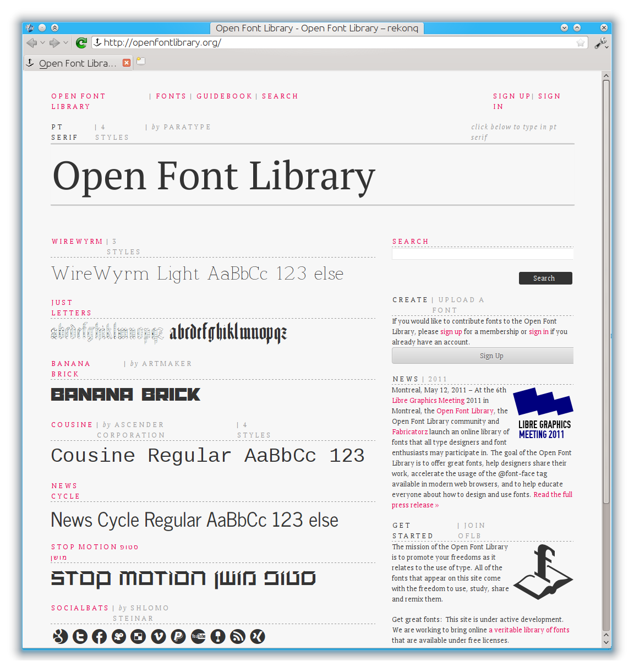
Task: Click the gray Sign Up button
Action: (x=483, y=356)
